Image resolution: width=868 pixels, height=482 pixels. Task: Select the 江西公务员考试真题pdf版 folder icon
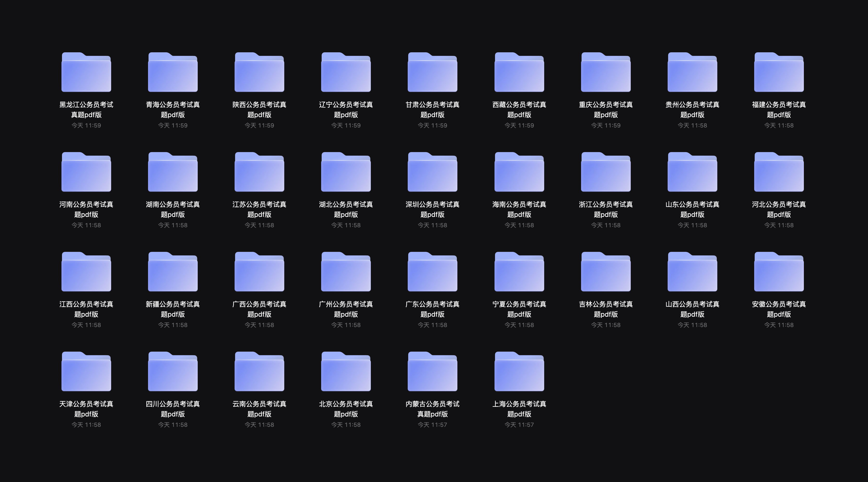click(x=86, y=271)
